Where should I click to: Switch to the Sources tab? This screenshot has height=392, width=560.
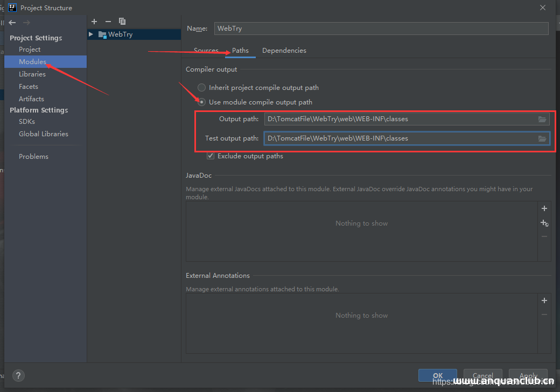(x=206, y=51)
